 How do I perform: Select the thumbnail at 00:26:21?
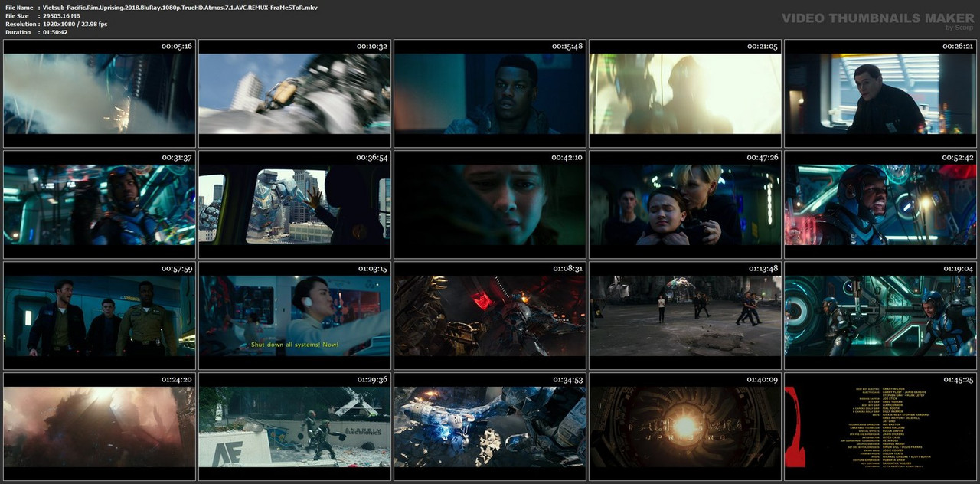coord(880,93)
